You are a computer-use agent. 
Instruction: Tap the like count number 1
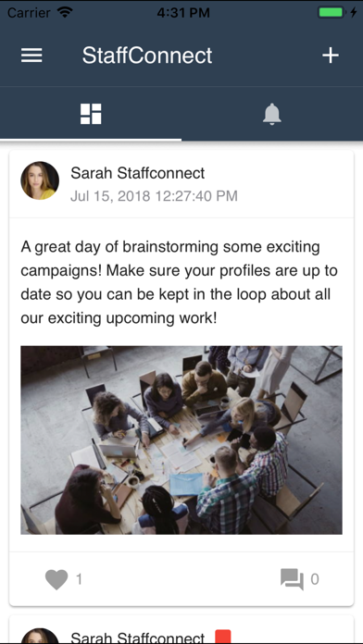click(79, 579)
